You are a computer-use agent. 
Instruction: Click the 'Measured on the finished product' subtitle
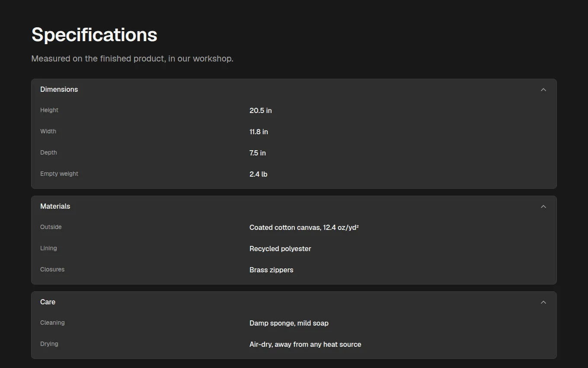tap(132, 58)
